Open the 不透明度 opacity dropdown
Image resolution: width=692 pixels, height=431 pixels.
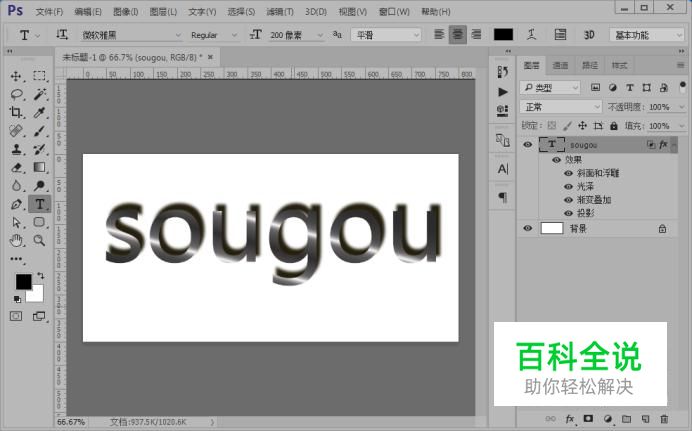(682, 107)
